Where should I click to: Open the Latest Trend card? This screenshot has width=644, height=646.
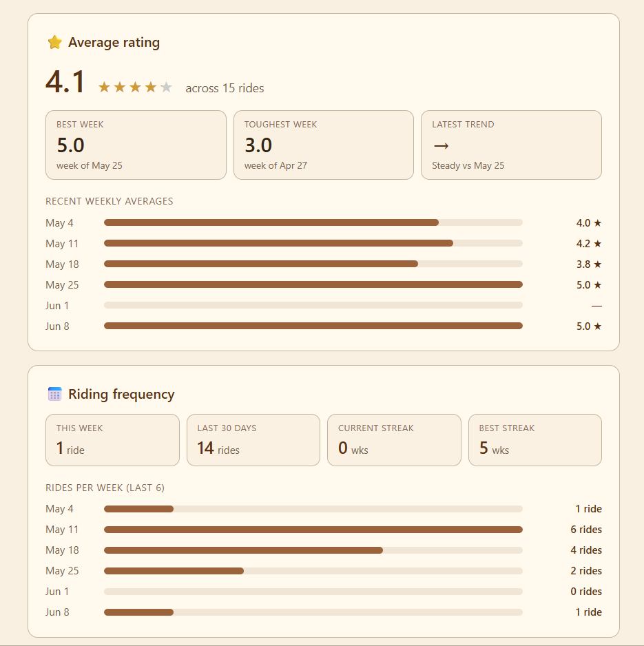(x=511, y=145)
